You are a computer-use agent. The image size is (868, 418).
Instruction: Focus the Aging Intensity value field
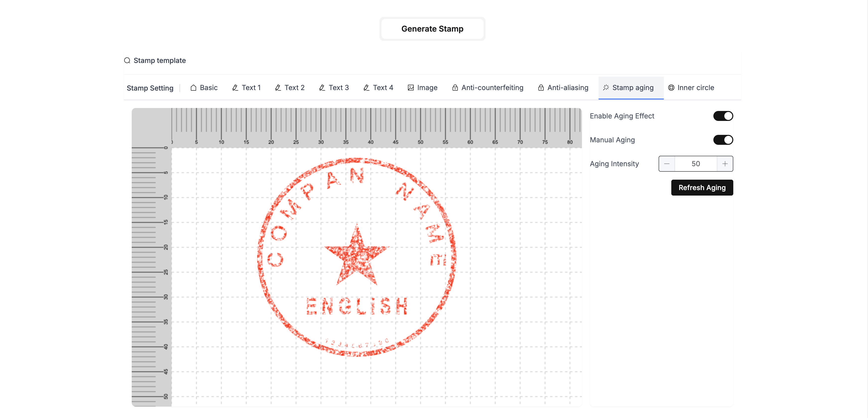[x=695, y=164]
